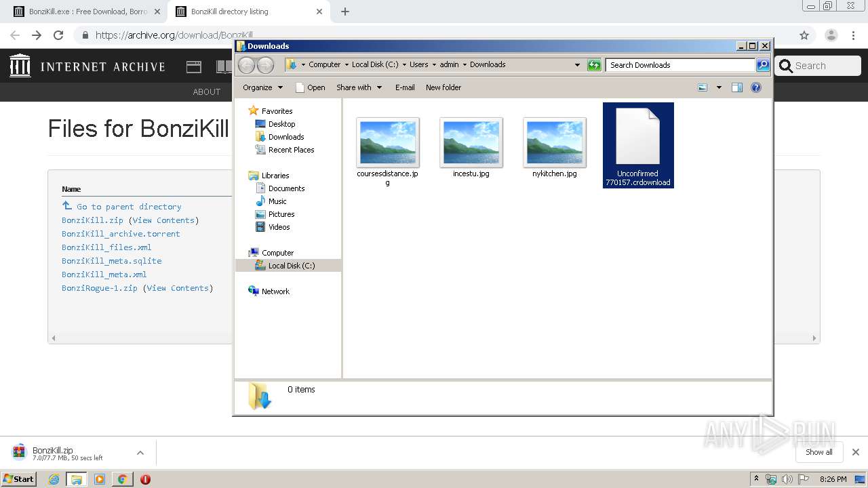Change view with the views icon

pyautogui.click(x=703, y=87)
